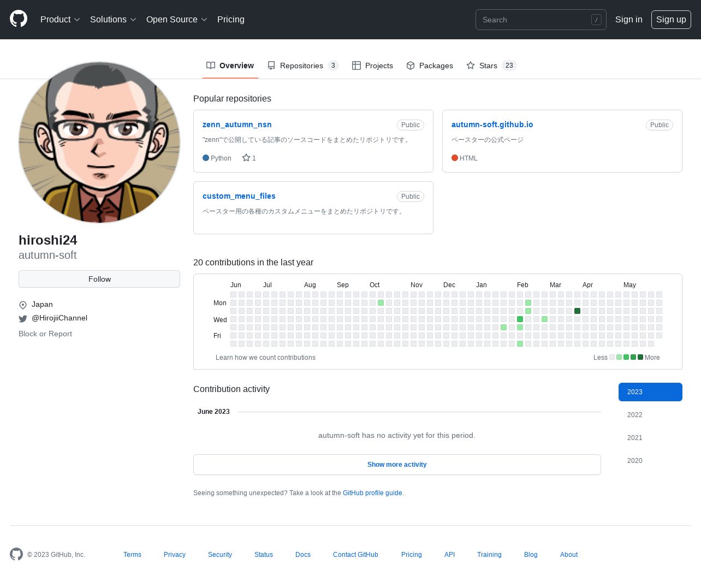701x588 pixels.
Task: Open autumn-soft.github.io repository
Action: 492,124
